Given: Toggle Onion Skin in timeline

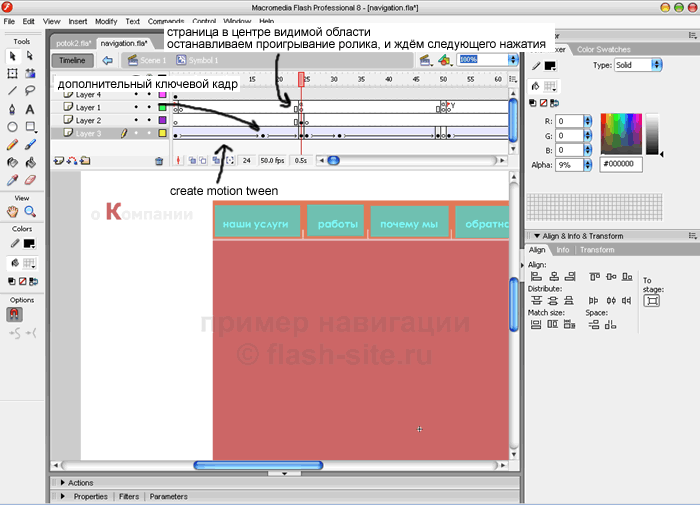Looking at the screenshot, I should [192, 160].
